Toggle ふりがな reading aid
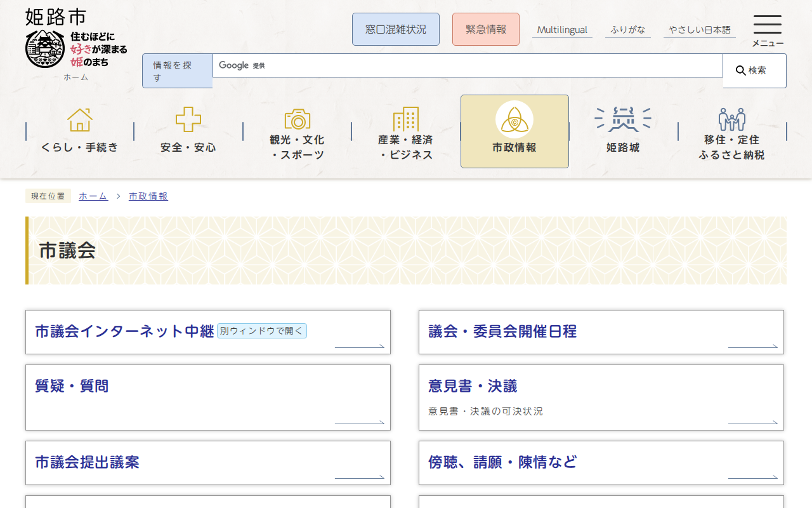The image size is (812, 508). click(628, 30)
